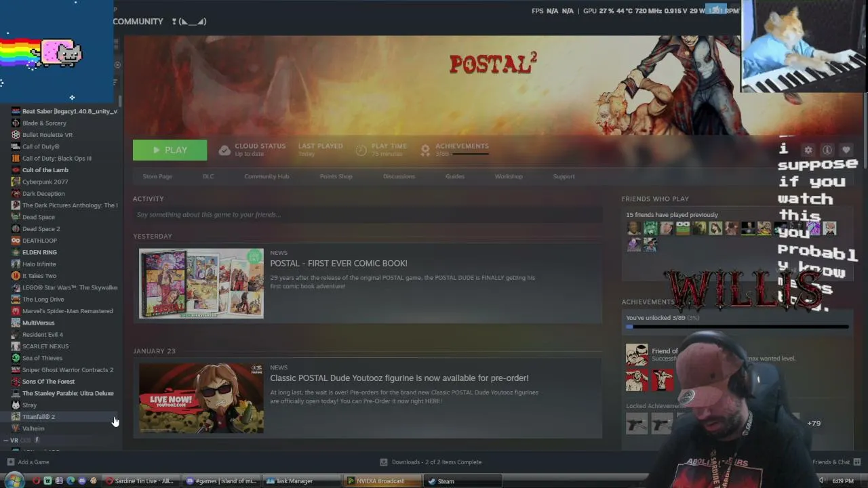This screenshot has width=868, height=488.
Task: Click the Opera icon in quick launch
Action: coord(36,481)
